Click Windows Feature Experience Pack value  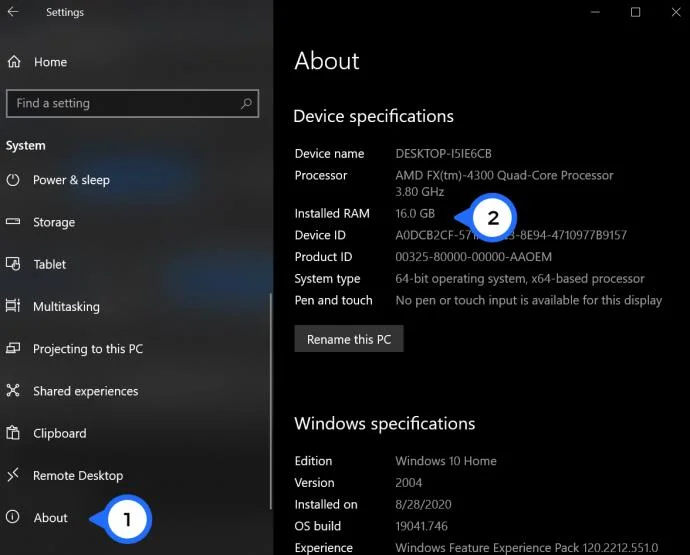click(527, 548)
